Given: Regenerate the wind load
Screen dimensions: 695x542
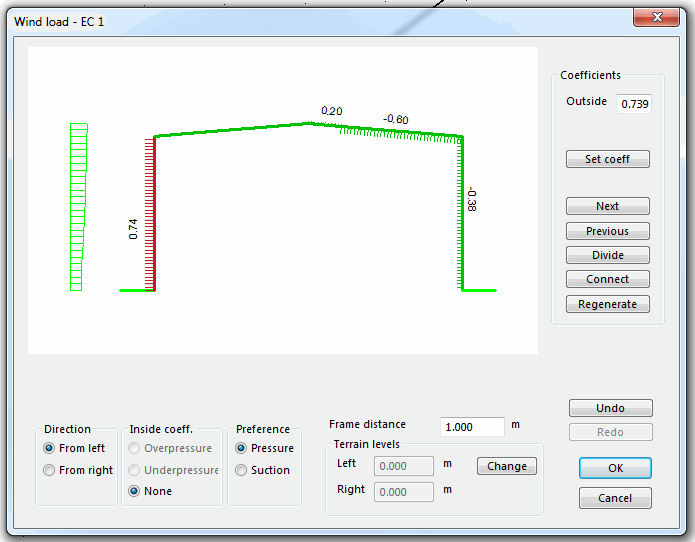Looking at the screenshot, I should (x=608, y=304).
